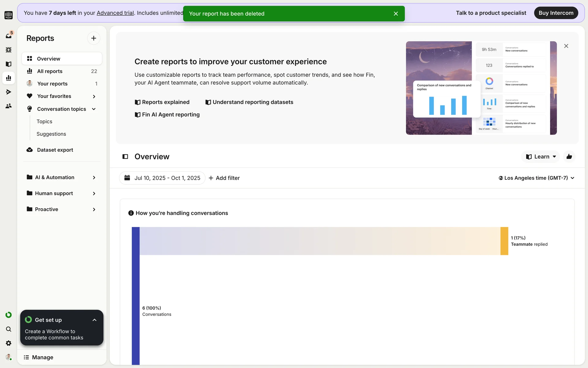
Task: Open the Jul 10 - Oct 1 date range picker
Action: (162, 178)
